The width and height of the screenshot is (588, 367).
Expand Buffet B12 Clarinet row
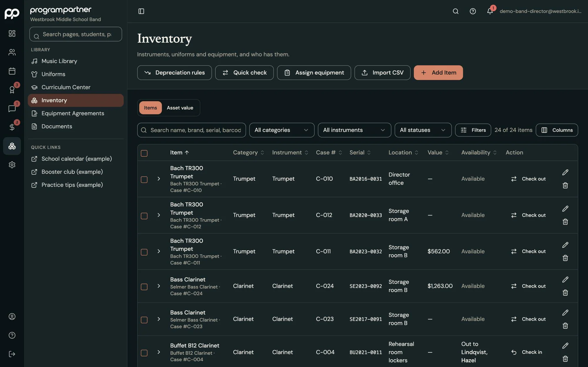click(159, 352)
